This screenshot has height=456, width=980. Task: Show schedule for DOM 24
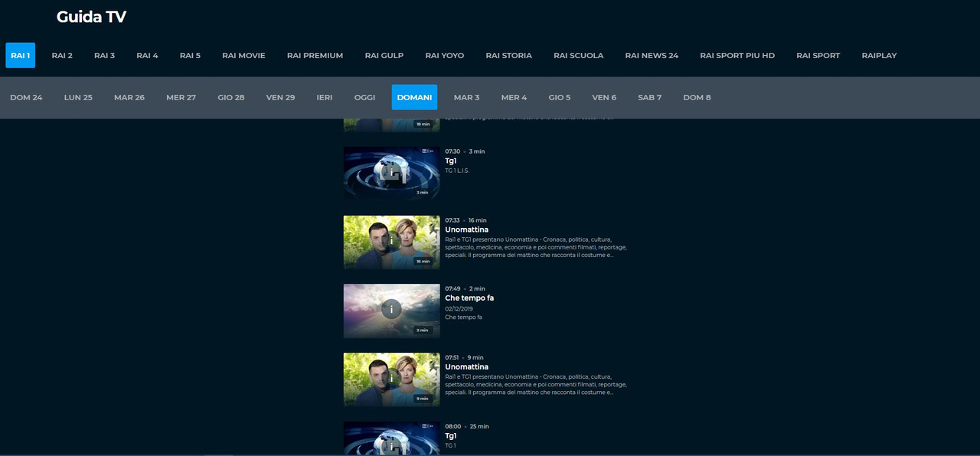(26, 97)
